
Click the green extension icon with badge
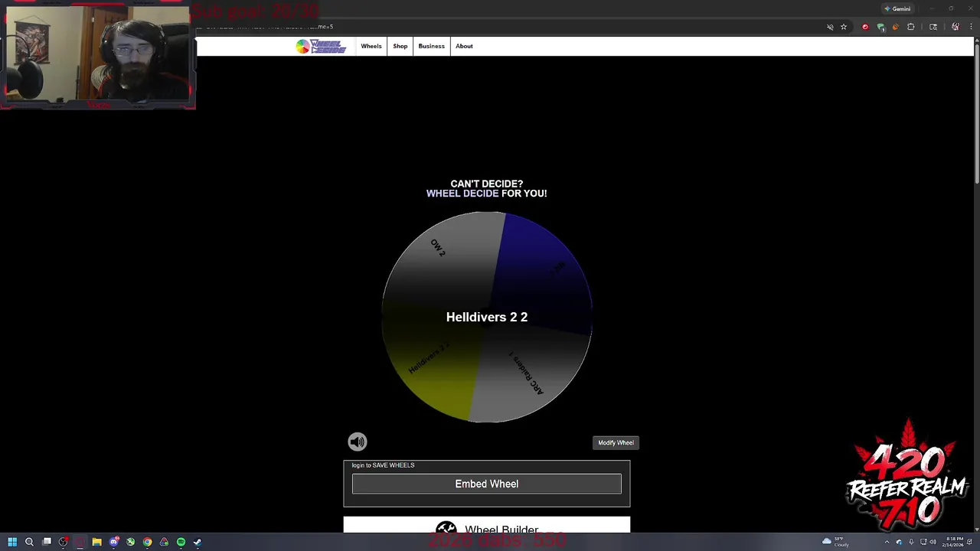coord(881,28)
